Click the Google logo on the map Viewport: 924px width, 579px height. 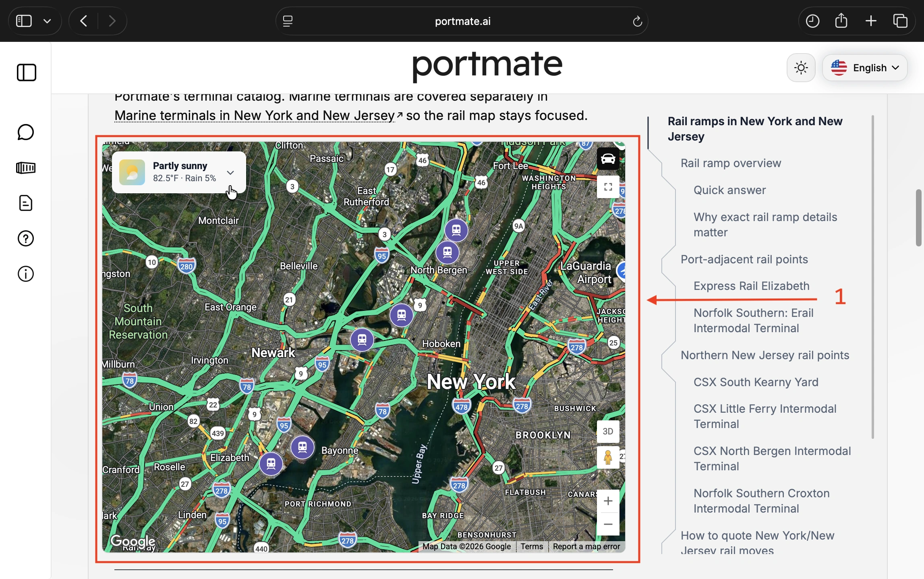coord(133,541)
